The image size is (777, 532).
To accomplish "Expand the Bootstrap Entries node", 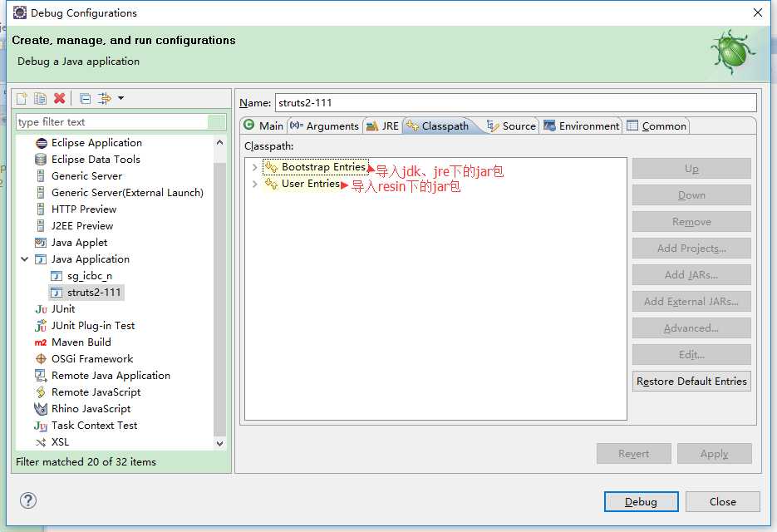I will click(254, 167).
